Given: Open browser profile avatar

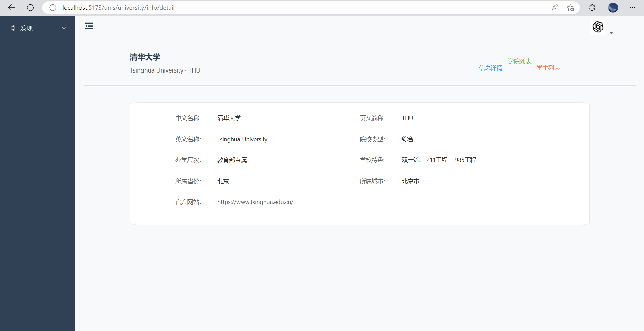Looking at the screenshot, I should [x=613, y=8].
